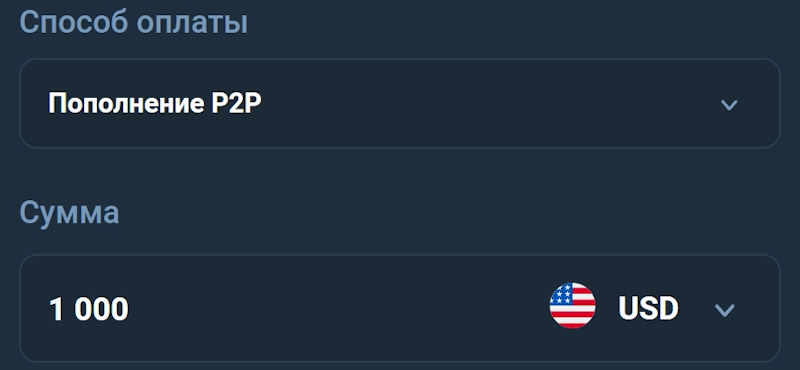Click empty area inside payment method box

485,104
